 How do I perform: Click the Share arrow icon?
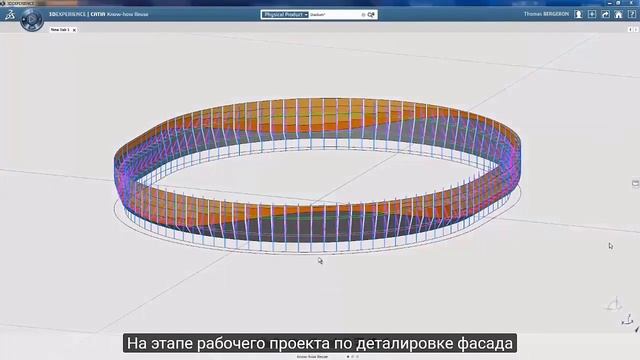pyautogui.click(x=605, y=14)
